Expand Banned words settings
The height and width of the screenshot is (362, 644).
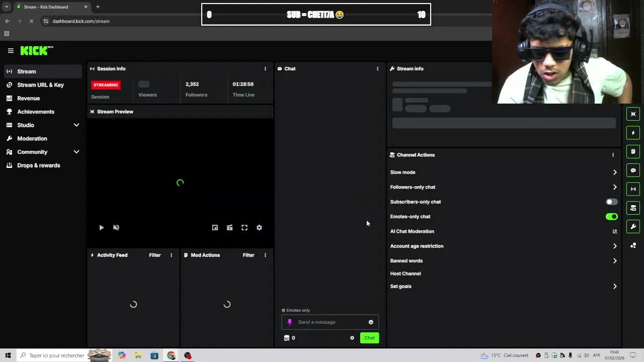tap(615, 261)
